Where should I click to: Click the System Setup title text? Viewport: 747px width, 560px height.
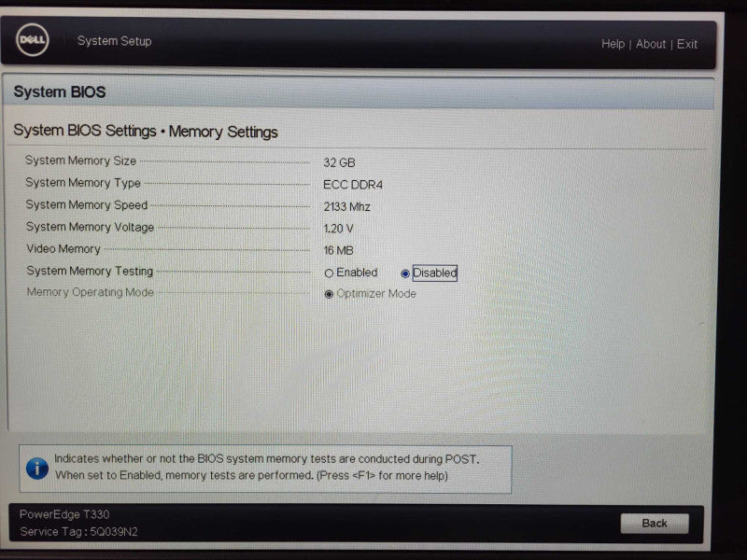[x=114, y=41]
